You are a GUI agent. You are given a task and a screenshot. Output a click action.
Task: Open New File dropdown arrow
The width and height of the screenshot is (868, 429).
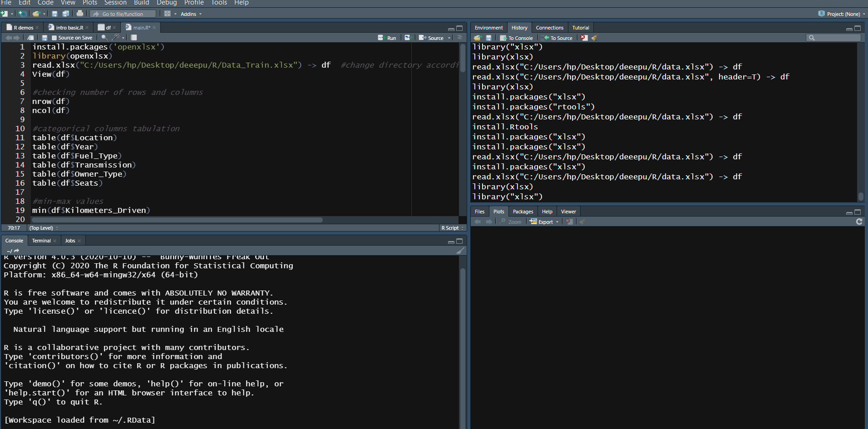coord(12,14)
